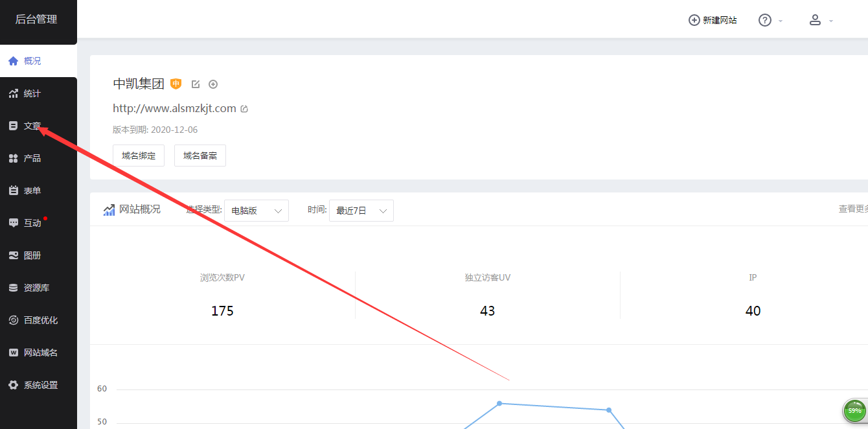Select 统计 from the sidebar menu
868x429 pixels.
[32, 93]
